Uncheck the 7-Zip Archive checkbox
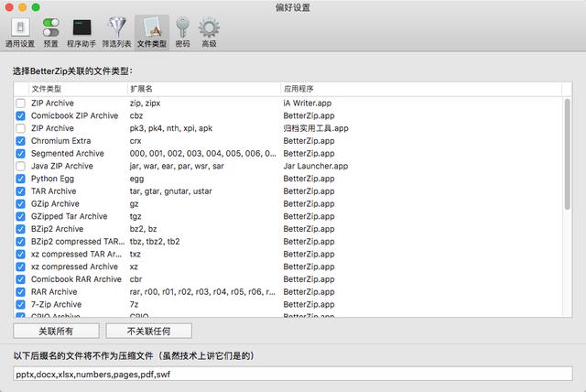The height and width of the screenshot is (392, 586). tap(20, 305)
